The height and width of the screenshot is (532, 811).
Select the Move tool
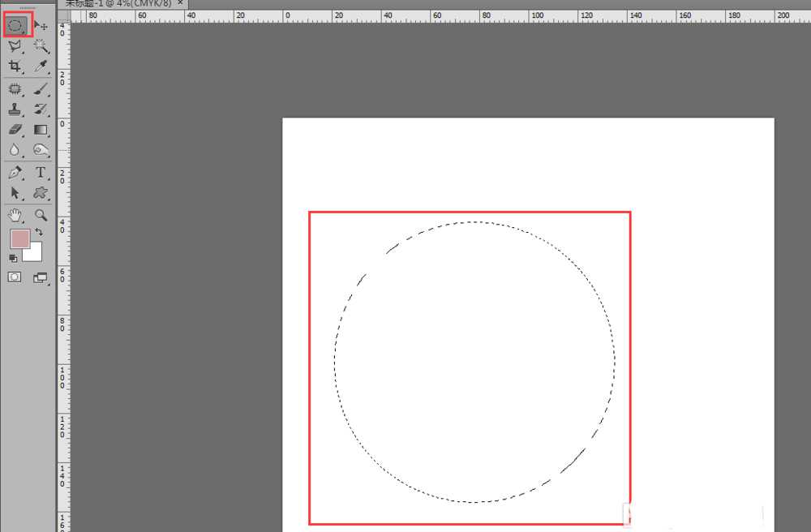[x=41, y=26]
